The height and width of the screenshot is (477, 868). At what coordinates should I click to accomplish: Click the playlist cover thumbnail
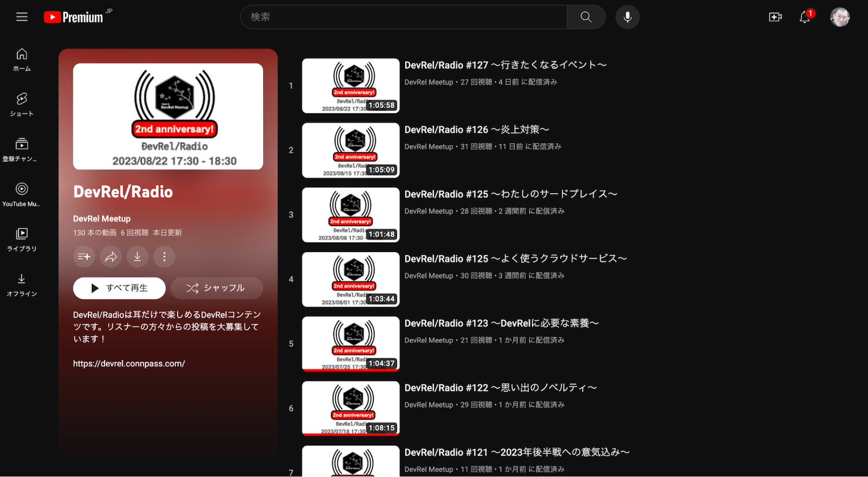point(168,116)
